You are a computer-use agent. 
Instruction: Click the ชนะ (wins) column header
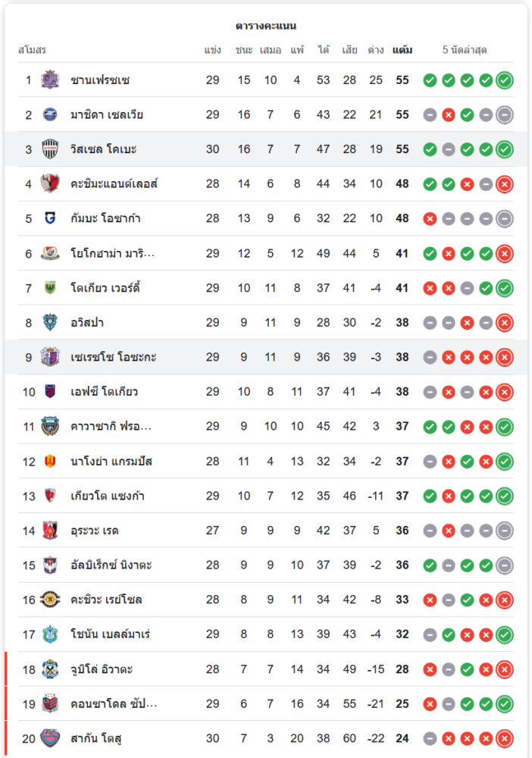244,50
